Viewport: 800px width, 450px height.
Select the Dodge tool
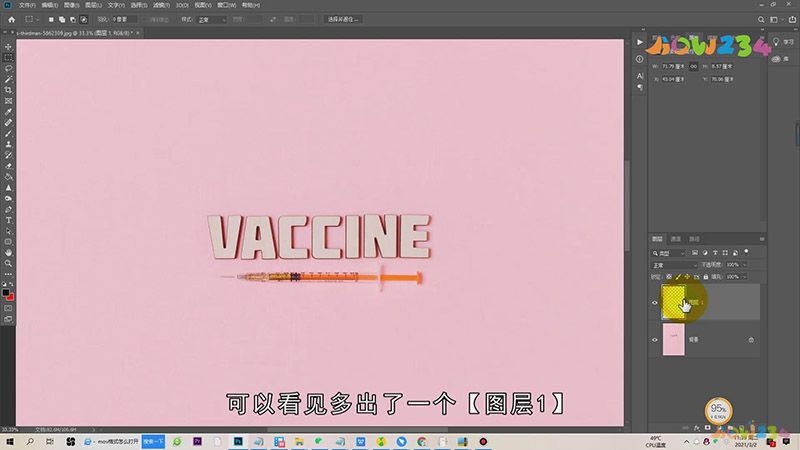tap(8, 198)
